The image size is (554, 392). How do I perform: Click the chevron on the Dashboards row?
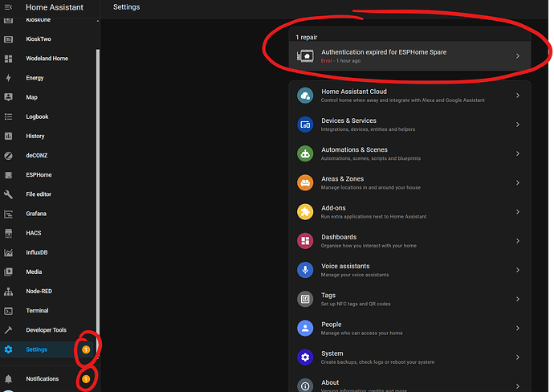[518, 241]
